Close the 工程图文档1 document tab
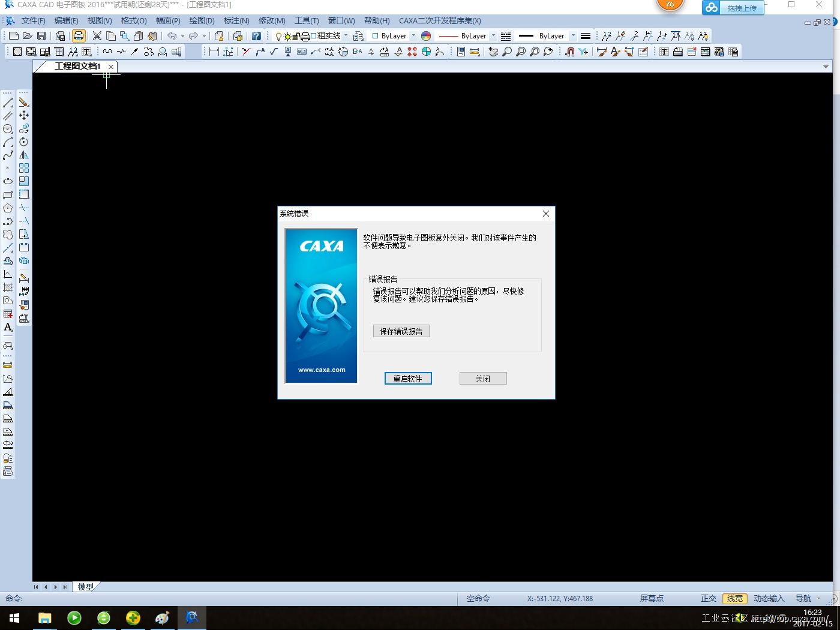Image resolution: width=840 pixels, height=630 pixels. point(111,67)
